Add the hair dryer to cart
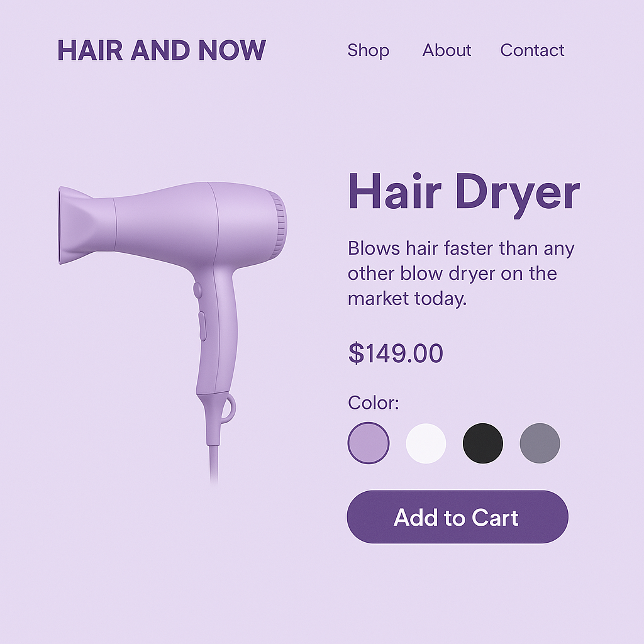 [458, 517]
